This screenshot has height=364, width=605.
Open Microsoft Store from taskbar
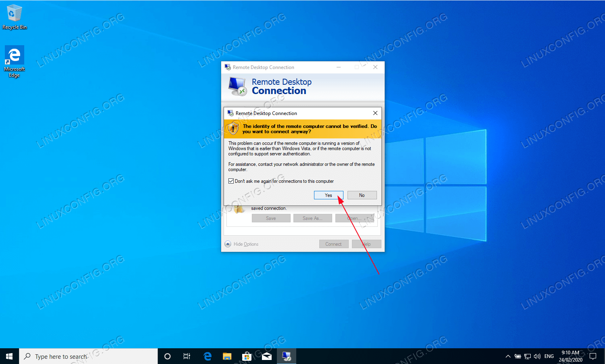coord(247,356)
